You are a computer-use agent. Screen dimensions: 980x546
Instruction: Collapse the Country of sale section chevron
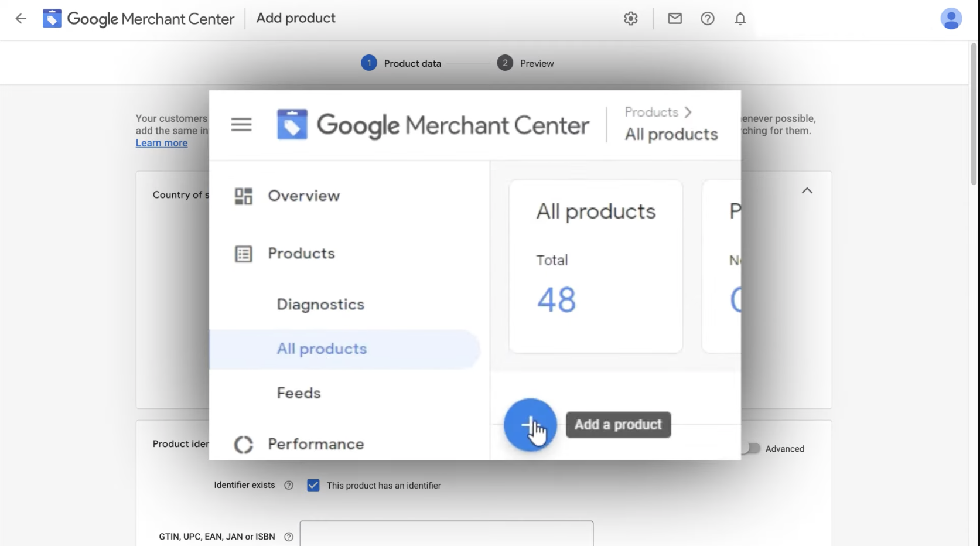coord(807,190)
